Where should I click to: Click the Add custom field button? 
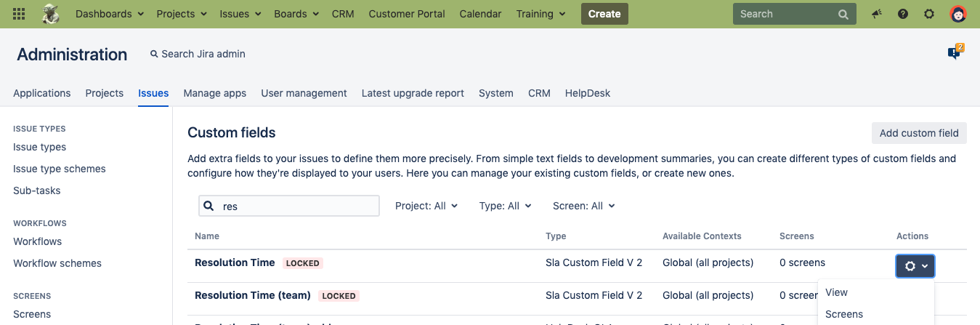pyautogui.click(x=919, y=133)
